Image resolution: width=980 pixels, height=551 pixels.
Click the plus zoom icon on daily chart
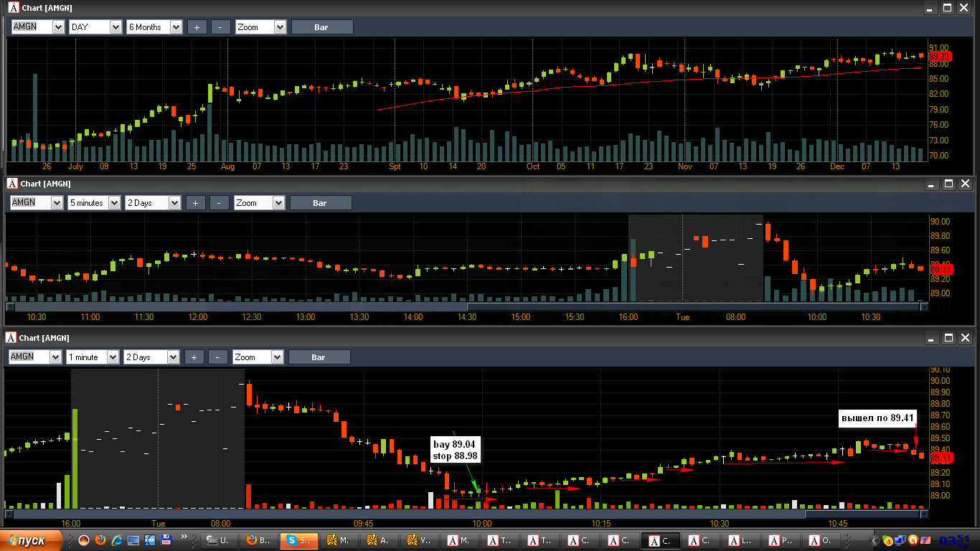coord(197,27)
